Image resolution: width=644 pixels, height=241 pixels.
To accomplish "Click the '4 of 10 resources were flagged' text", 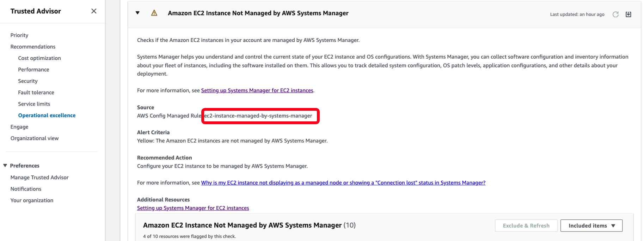I will 189,236.
